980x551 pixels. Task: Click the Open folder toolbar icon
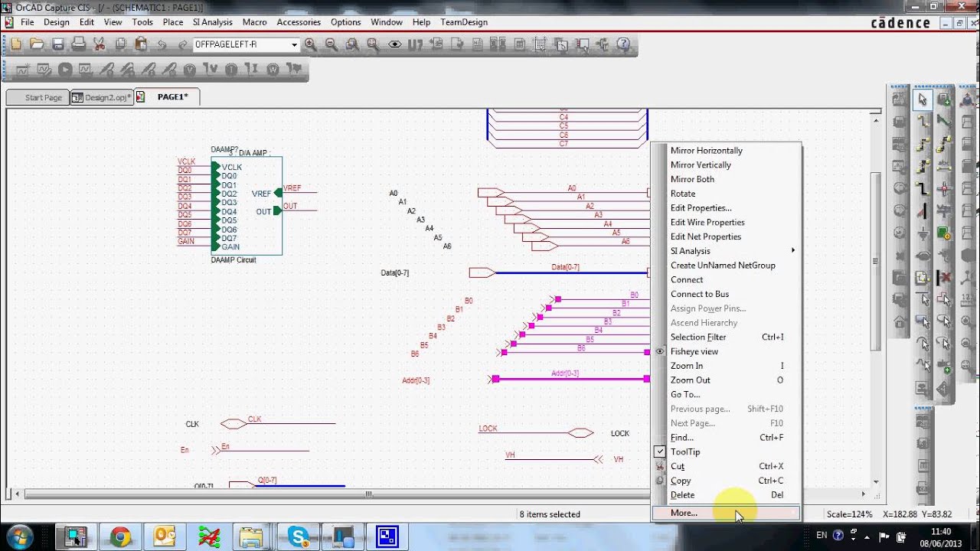(36, 44)
